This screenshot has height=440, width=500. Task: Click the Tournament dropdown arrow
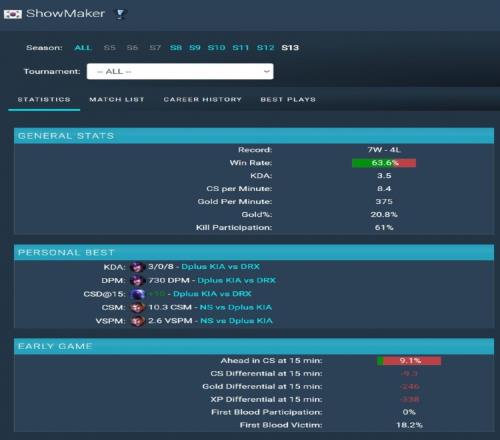point(266,71)
